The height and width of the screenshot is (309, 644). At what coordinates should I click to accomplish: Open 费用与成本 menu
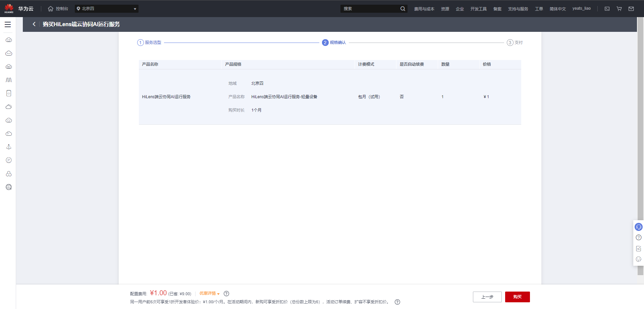pyautogui.click(x=424, y=9)
